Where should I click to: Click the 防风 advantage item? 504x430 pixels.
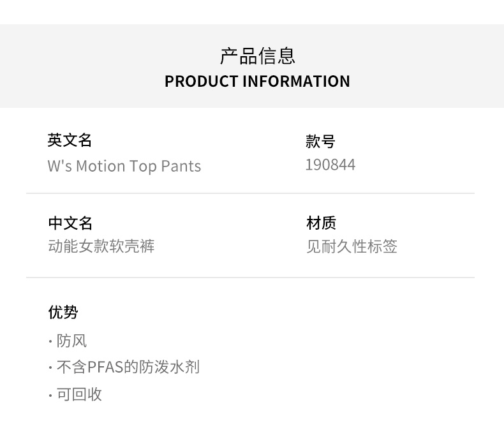71,341
